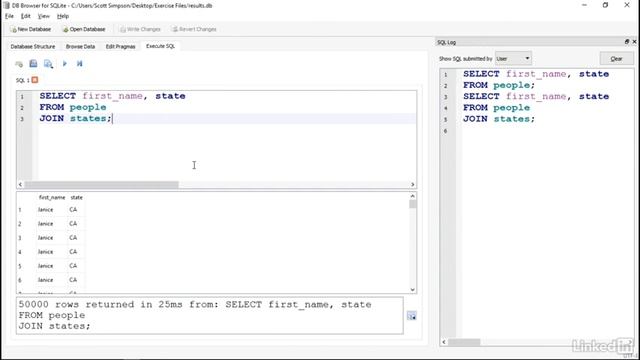Image resolution: width=640 pixels, height=360 pixels.
Task: Click results table scroll up arrow
Action: [413, 196]
